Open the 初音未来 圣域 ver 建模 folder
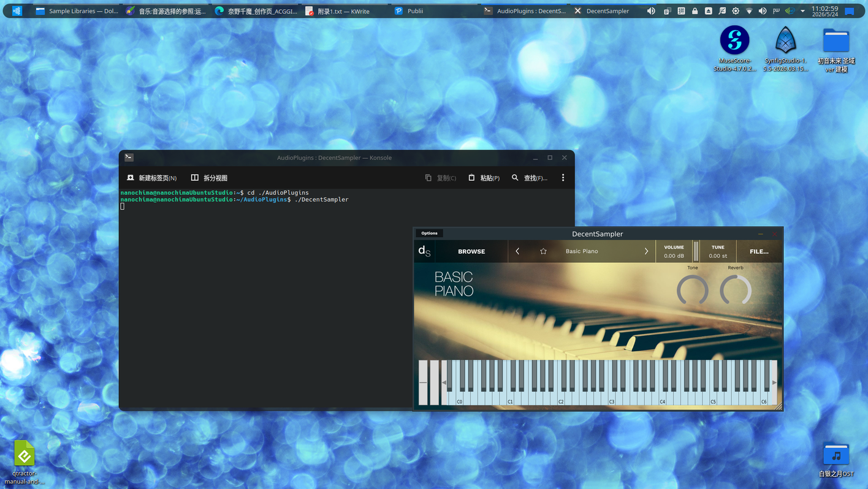868x489 pixels. point(836,50)
